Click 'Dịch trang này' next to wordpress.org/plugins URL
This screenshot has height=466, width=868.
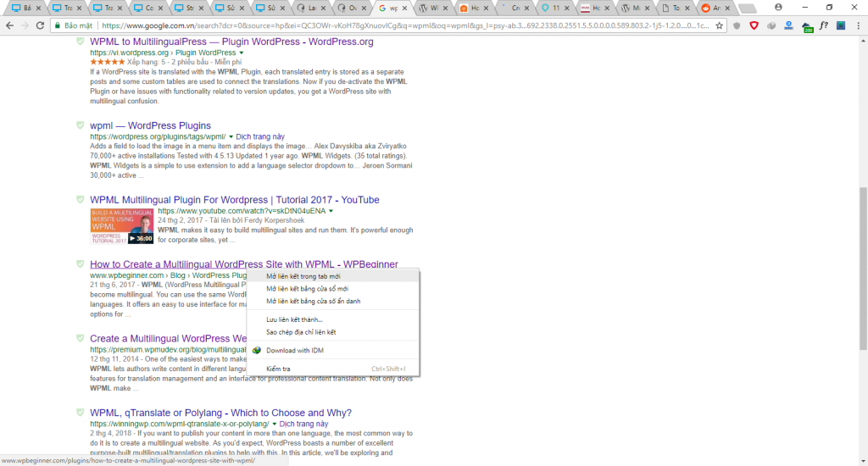pyautogui.click(x=260, y=136)
